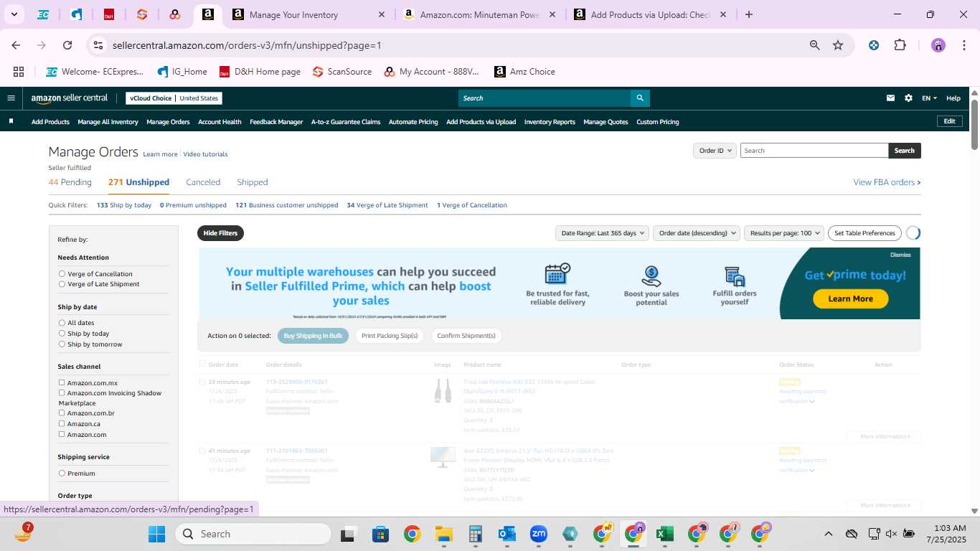Click the Learn More prime button
The width and height of the screenshot is (980, 551).
850,298
